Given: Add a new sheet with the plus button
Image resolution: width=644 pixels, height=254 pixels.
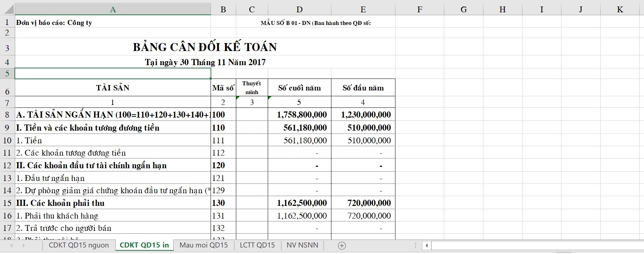Looking at the screenshot, I should point(342,246).
